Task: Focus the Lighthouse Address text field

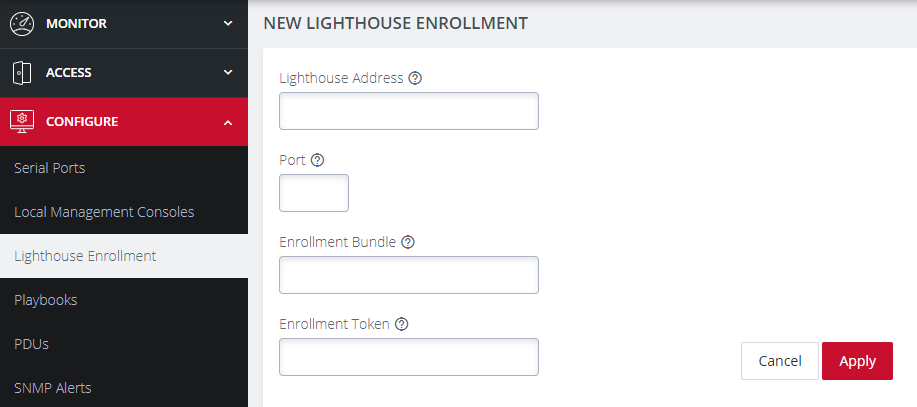Action: [x=408, y=111]
